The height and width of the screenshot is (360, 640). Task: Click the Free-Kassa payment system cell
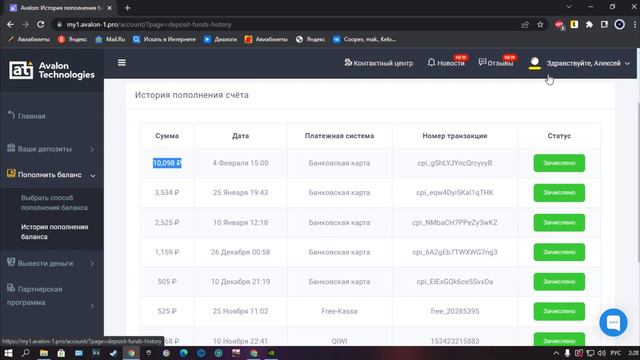click(x=339, y=311)
